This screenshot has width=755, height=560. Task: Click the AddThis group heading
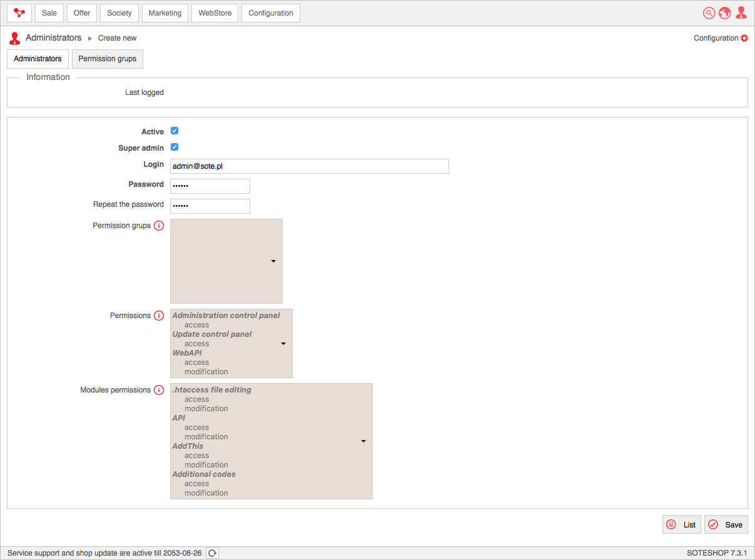point(188,446)
